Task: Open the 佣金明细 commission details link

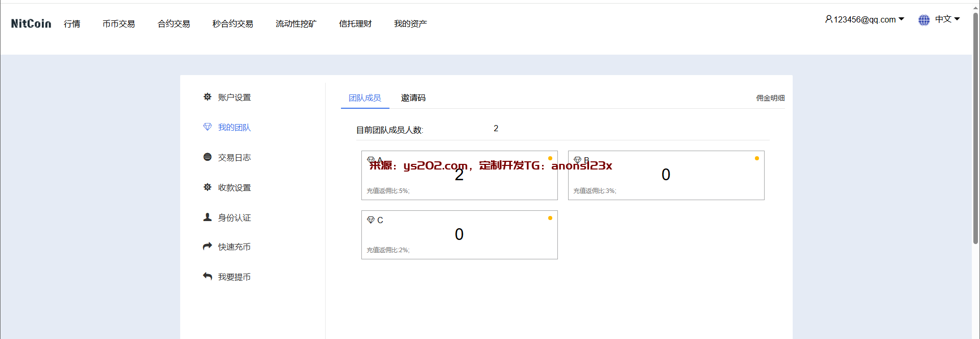Action: [x=770, y=98]
